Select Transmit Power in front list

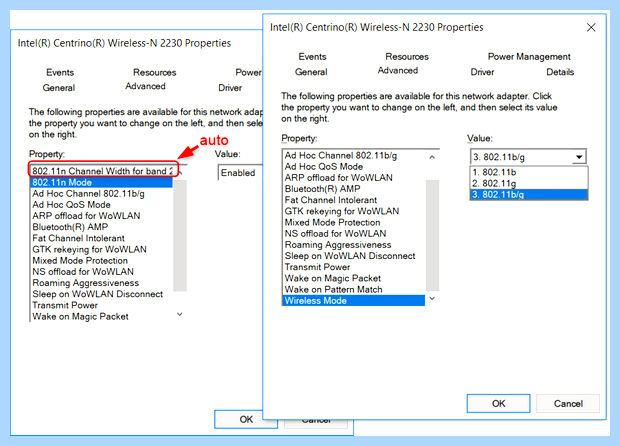(x=354, y=267)
